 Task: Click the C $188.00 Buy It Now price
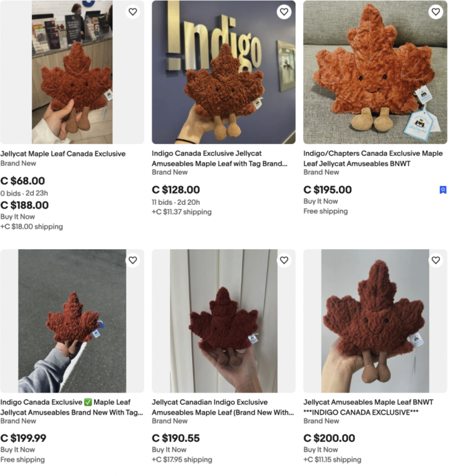tap(25, 205)
